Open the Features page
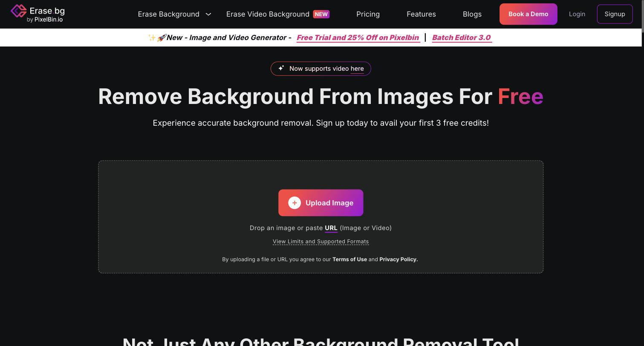Screen dimensions: 644x346 421,14
